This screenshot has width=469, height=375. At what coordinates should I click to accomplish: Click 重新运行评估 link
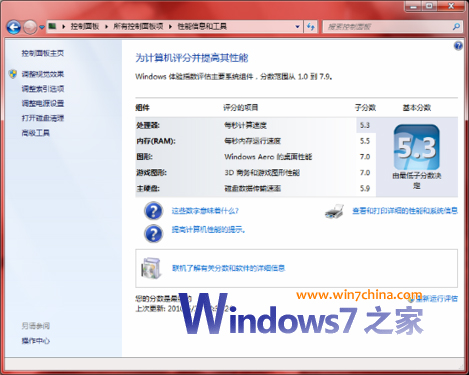click(x=436, y=298)
